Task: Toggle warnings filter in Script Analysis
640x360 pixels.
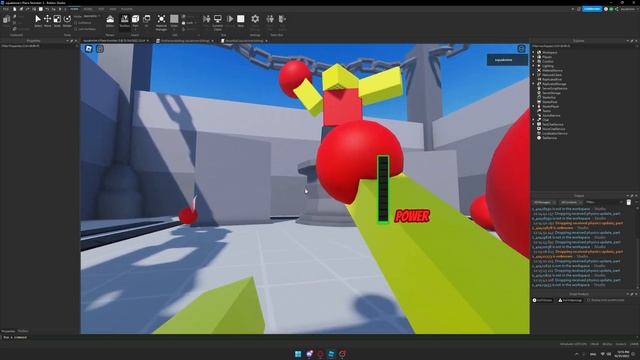Action: 570,300
